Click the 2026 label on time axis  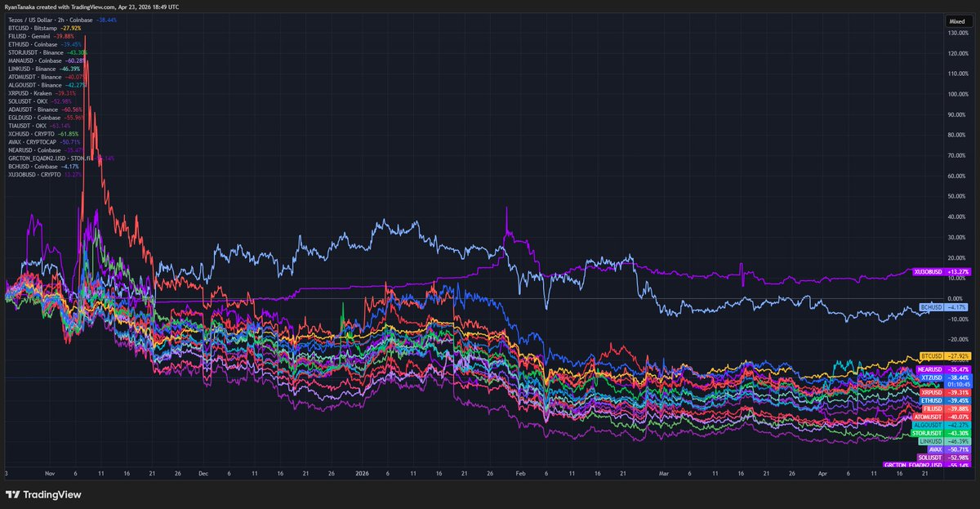coord(361,473)
